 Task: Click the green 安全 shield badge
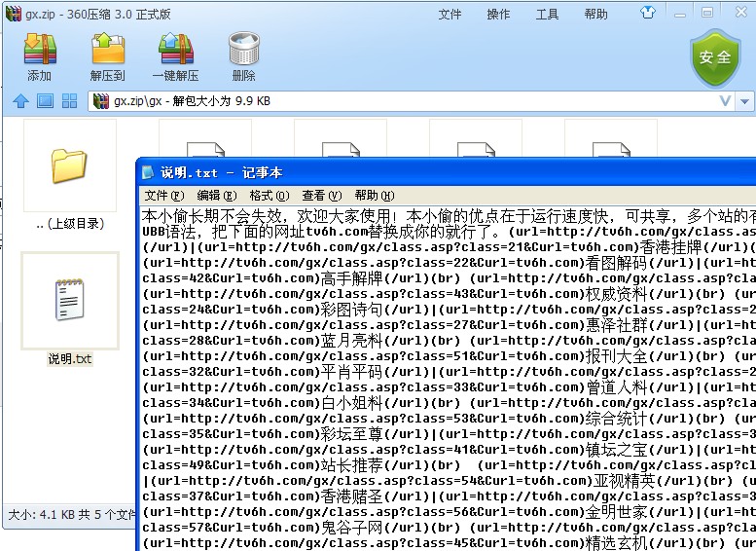(715, 58)
